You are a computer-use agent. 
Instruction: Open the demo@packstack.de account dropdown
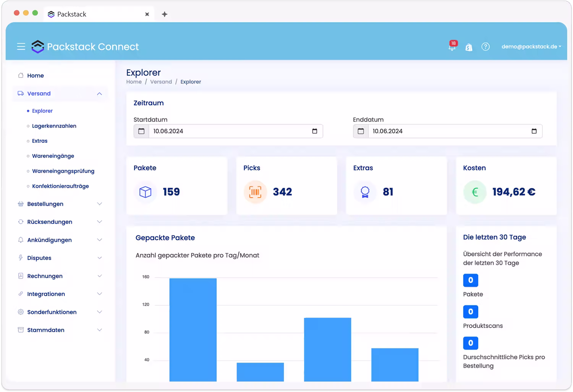pyautogui.click(x=531, y=47)
